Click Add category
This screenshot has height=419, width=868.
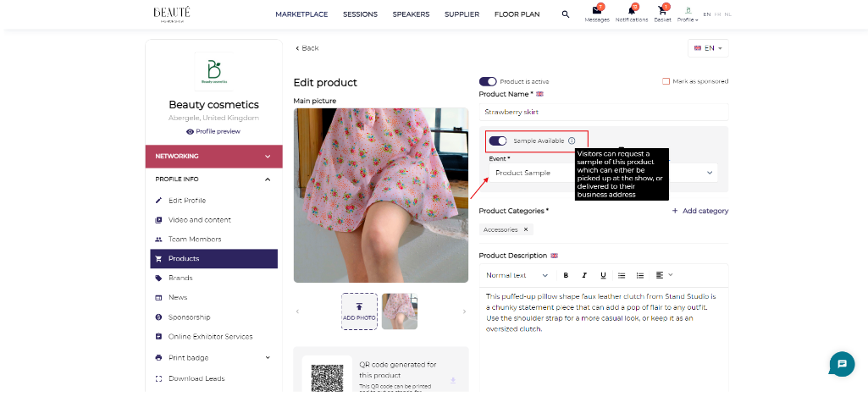pos(699,211)
